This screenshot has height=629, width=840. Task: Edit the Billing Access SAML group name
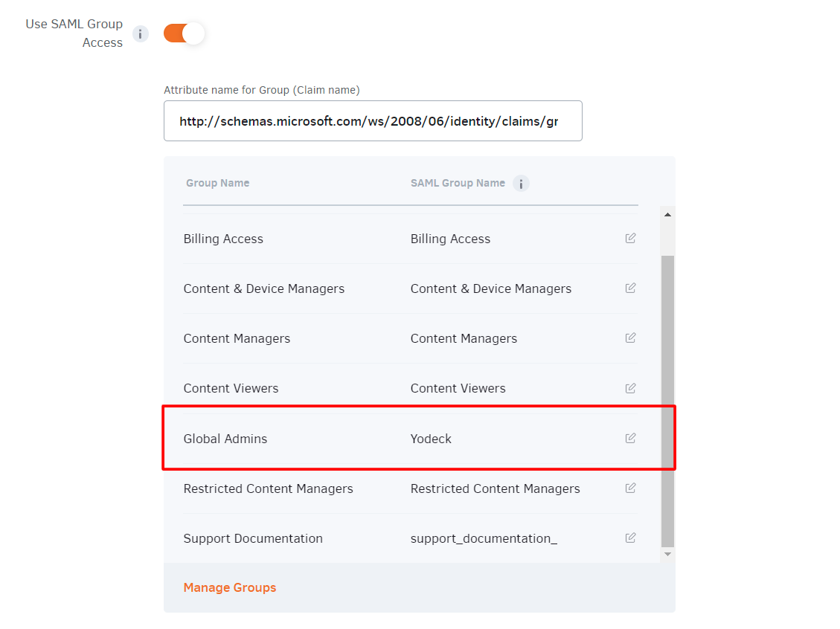coord(630,239)
